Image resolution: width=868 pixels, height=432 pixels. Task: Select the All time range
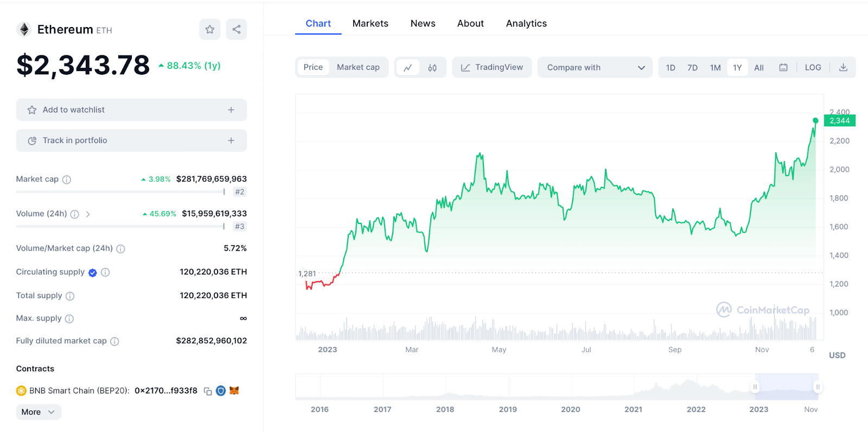[x=759, y=68]
